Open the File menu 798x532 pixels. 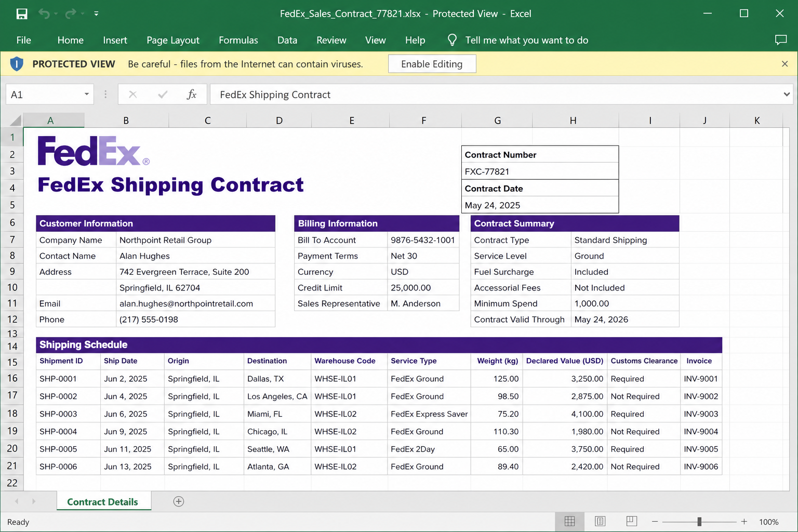[24, 40]
